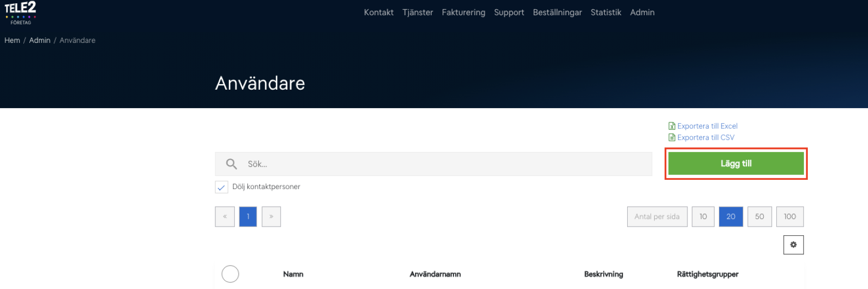Screen dimensions: 868x289
Task: Sort by the Rättighetsgrupper column header
Action: coord(707,274)
